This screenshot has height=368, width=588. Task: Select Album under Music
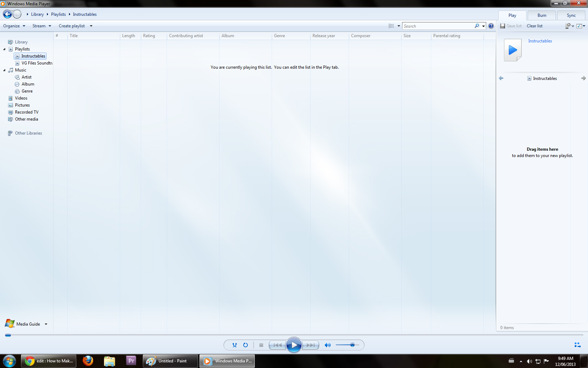coord(25,84)
